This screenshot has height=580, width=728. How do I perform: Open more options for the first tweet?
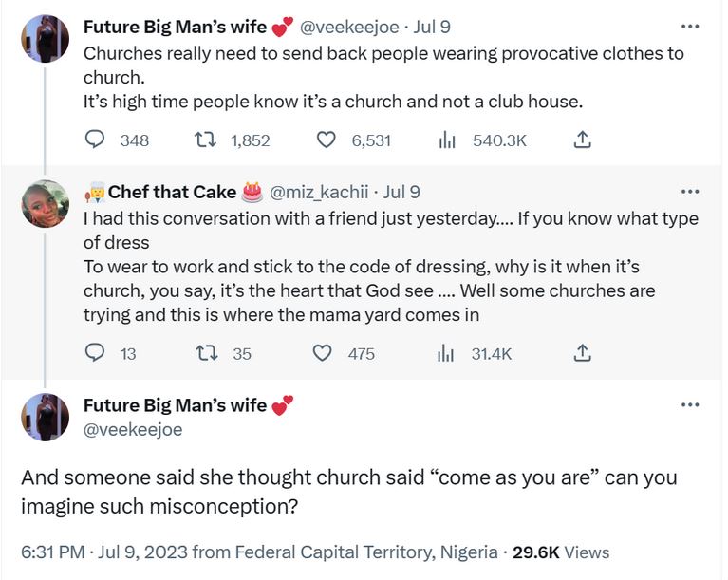690,27
